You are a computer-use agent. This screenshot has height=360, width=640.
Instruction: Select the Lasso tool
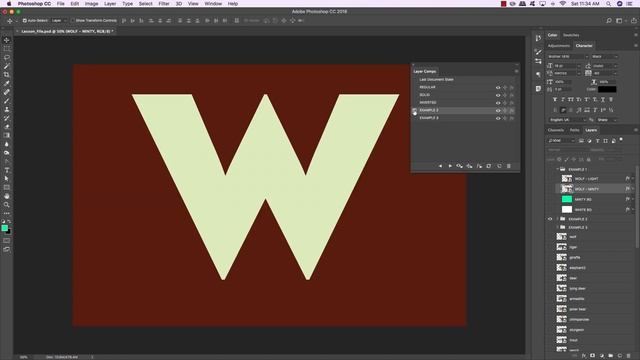(7, 57)
